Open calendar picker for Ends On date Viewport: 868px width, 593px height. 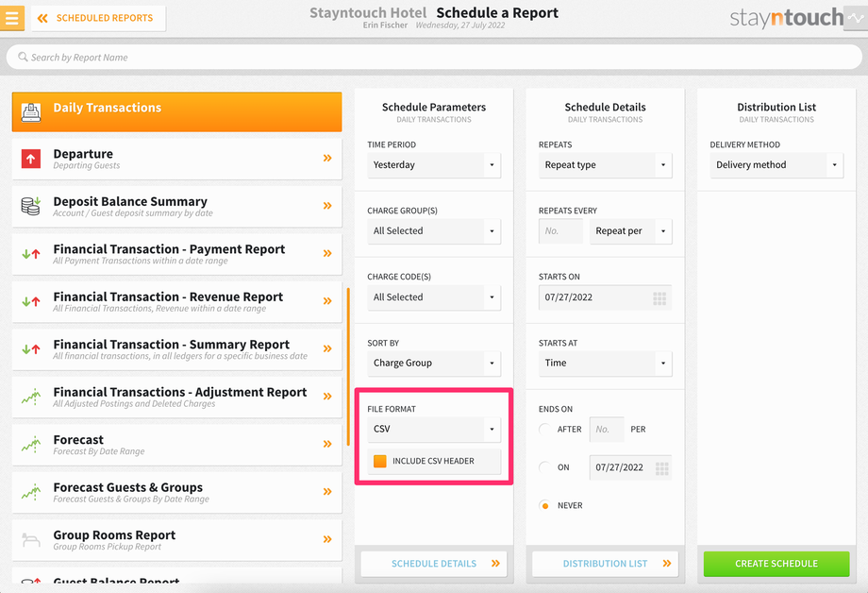(662, 468)
